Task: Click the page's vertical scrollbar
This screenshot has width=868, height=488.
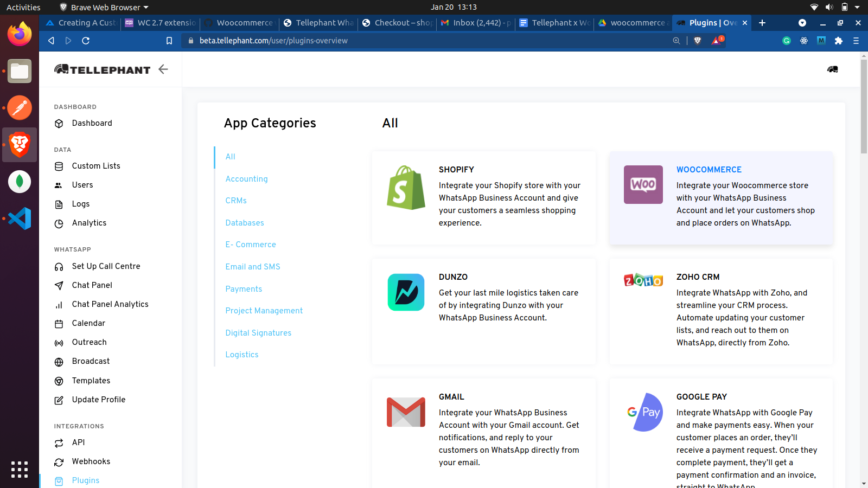Action: coord(864,106)
